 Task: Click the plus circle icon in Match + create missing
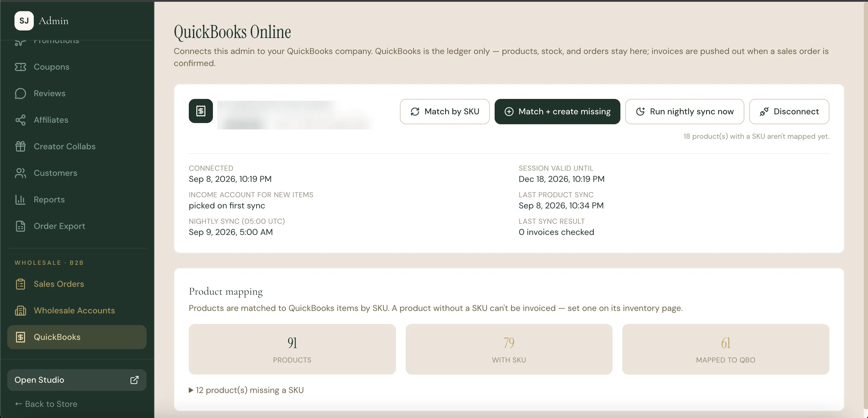pos(509,112)
